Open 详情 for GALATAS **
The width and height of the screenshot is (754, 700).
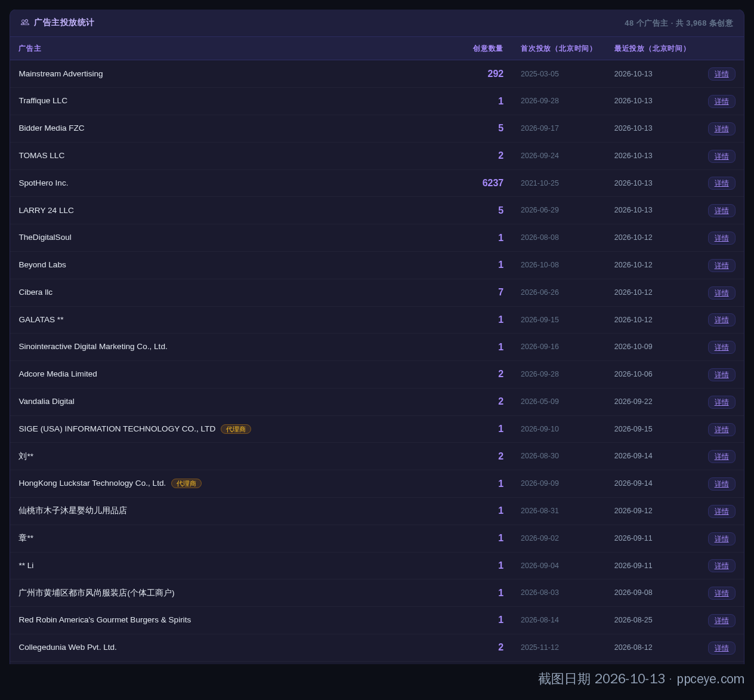click(x=722, y=320)
